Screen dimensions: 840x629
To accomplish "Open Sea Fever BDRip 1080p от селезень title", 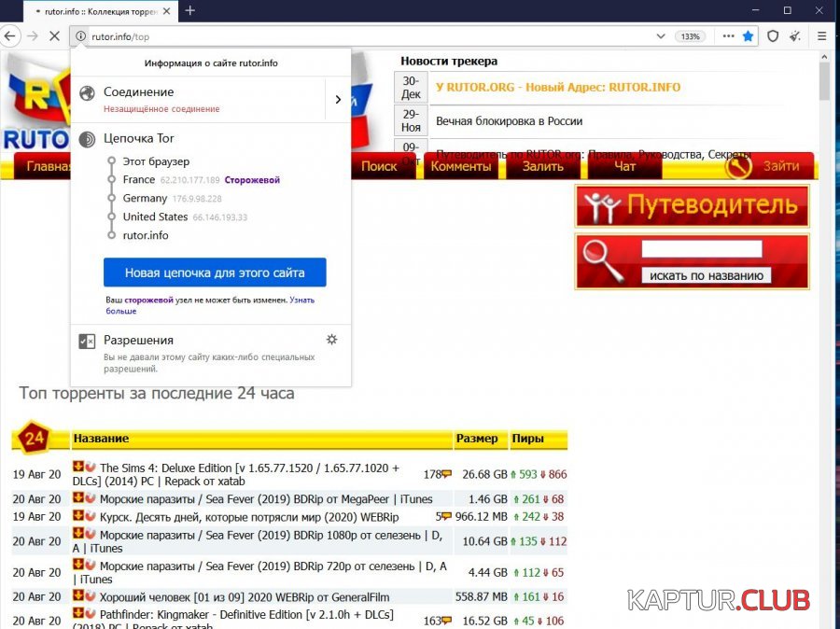I will (x=258, y=541).
